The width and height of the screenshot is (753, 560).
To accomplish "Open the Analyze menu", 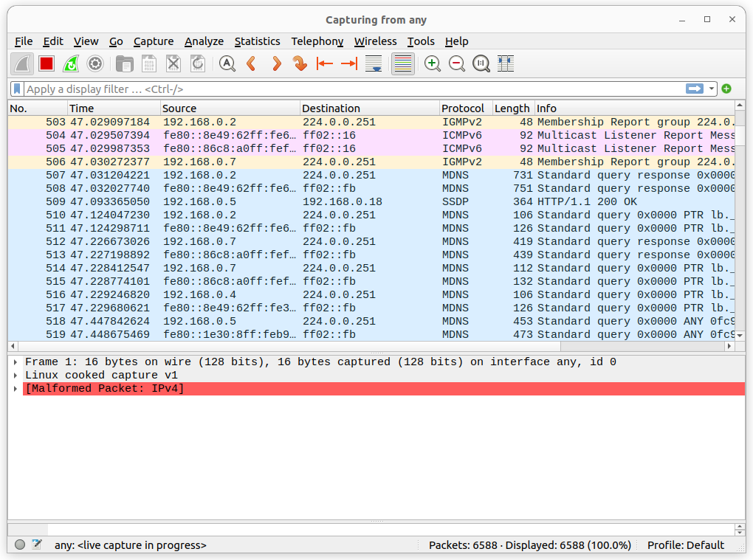I will (204, 41).
